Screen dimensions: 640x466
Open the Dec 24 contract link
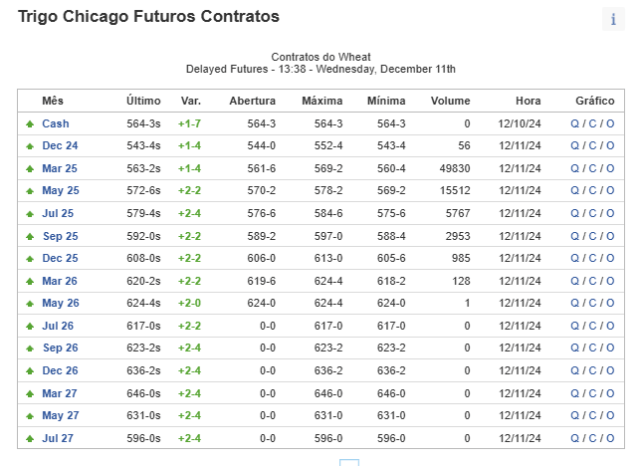click(x=60, y=146)
